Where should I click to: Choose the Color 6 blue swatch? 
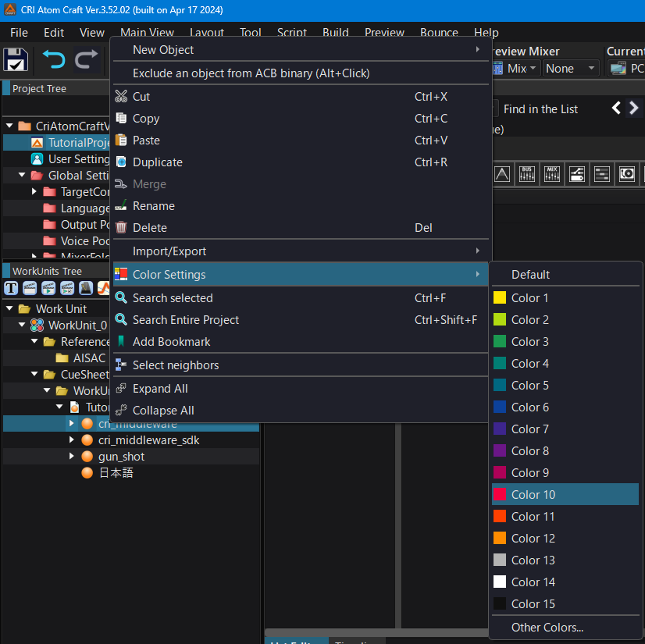coord(529,407)
